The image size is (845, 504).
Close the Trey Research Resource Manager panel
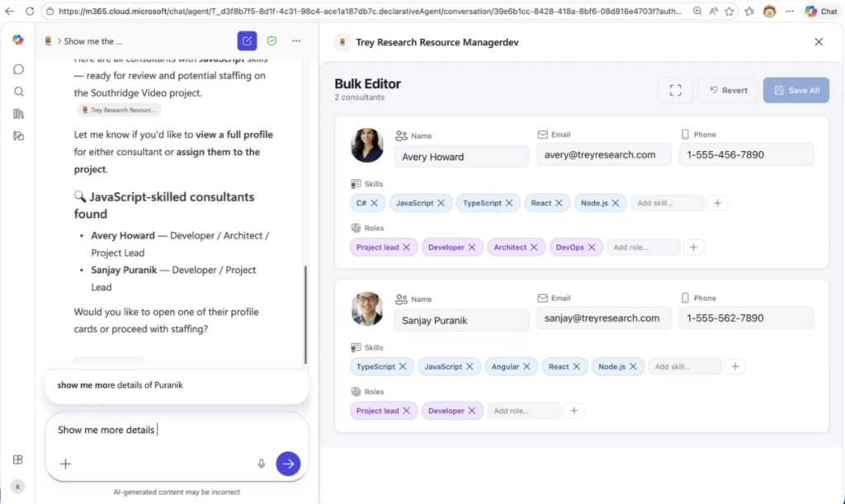(819, 42)
